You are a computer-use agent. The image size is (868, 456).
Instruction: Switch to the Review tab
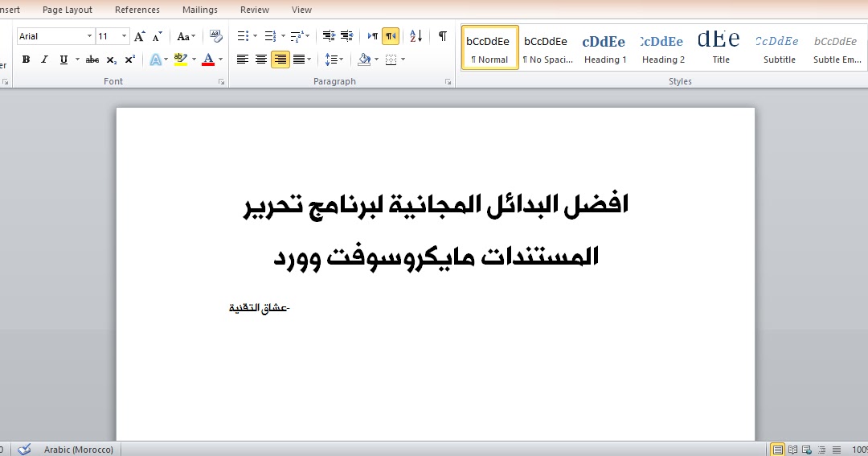pyautogui.click(x=255, y=10)
